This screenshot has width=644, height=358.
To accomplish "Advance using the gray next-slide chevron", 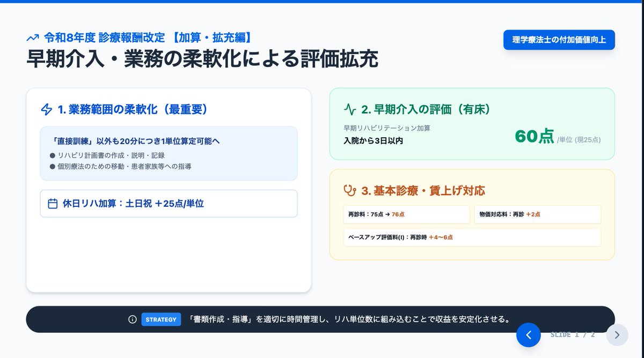I will (x=617, y=334).
